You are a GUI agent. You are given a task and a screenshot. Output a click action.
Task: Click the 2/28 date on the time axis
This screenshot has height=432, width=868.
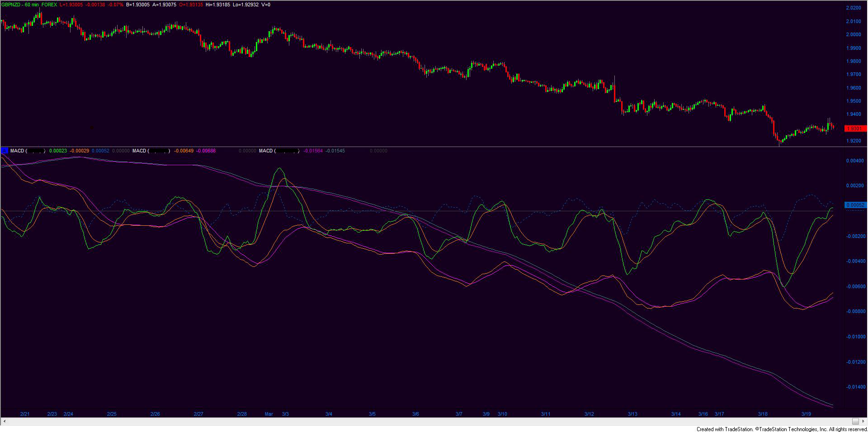[242, 414]
